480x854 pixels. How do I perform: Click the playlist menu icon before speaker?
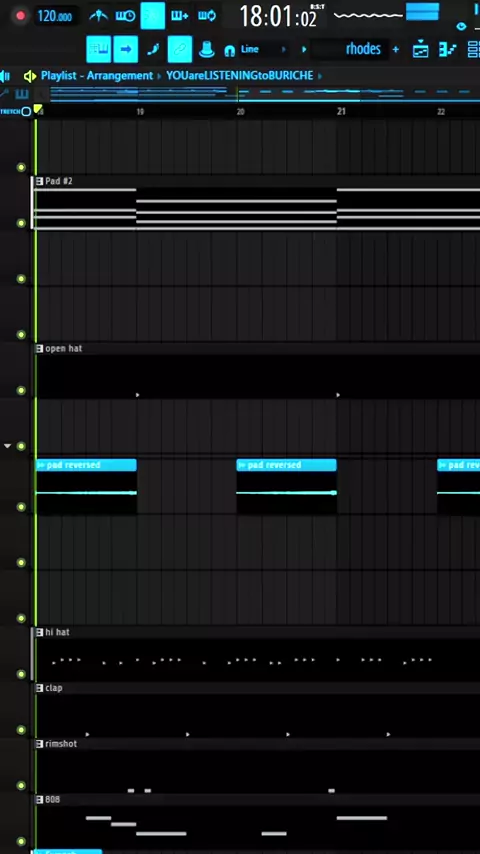tap(5, 76)
